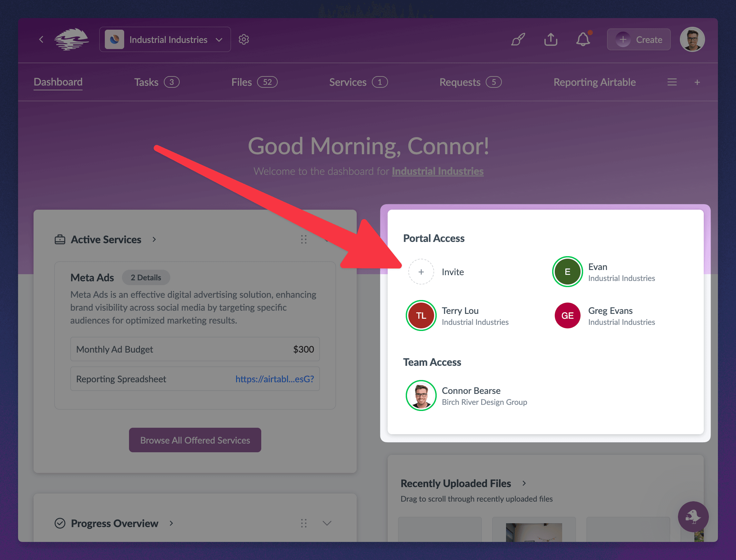The image size is (736, 560).
Task: Click the name Terry Lou
Action: tap(460, 311)
